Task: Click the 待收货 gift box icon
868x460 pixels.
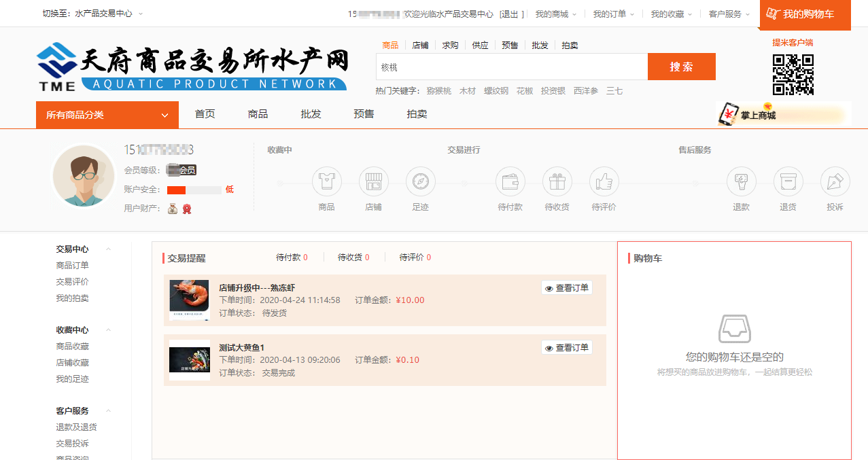Action: point(557,182)
